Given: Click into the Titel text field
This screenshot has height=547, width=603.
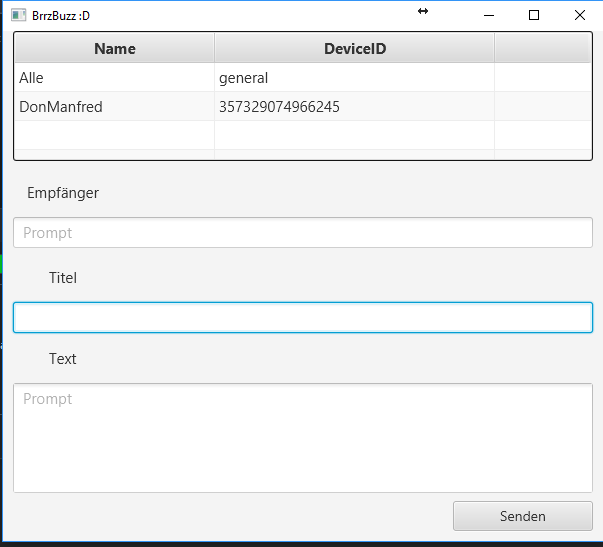Looking at the screenshot, I should (x=302, y=318).
